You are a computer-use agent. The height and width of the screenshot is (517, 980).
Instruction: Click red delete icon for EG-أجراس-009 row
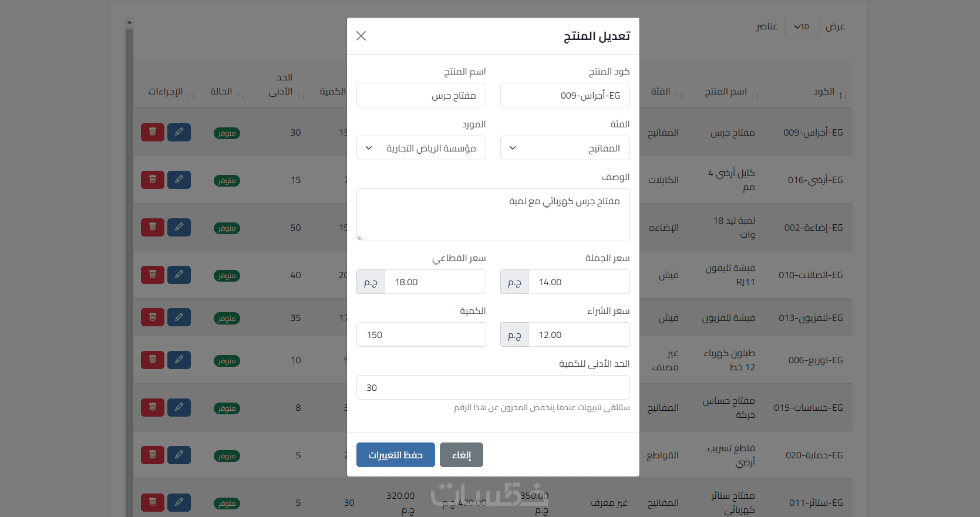153,132
